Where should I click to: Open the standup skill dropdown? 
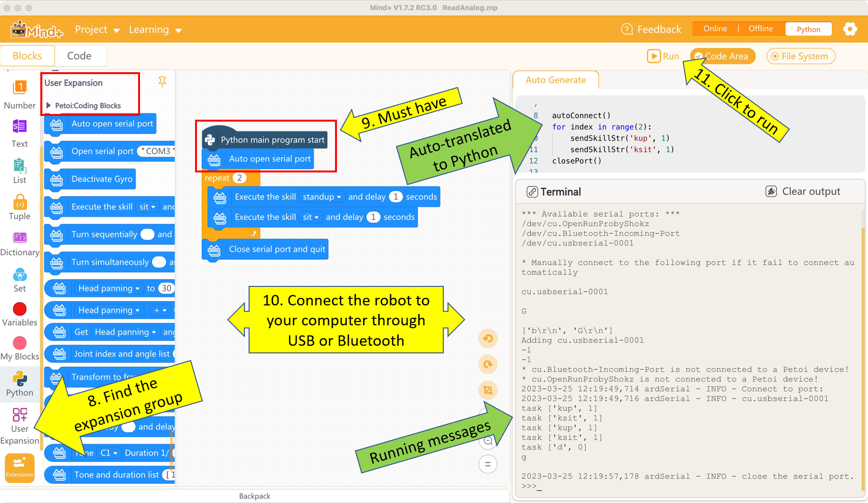tap(322, 197)
